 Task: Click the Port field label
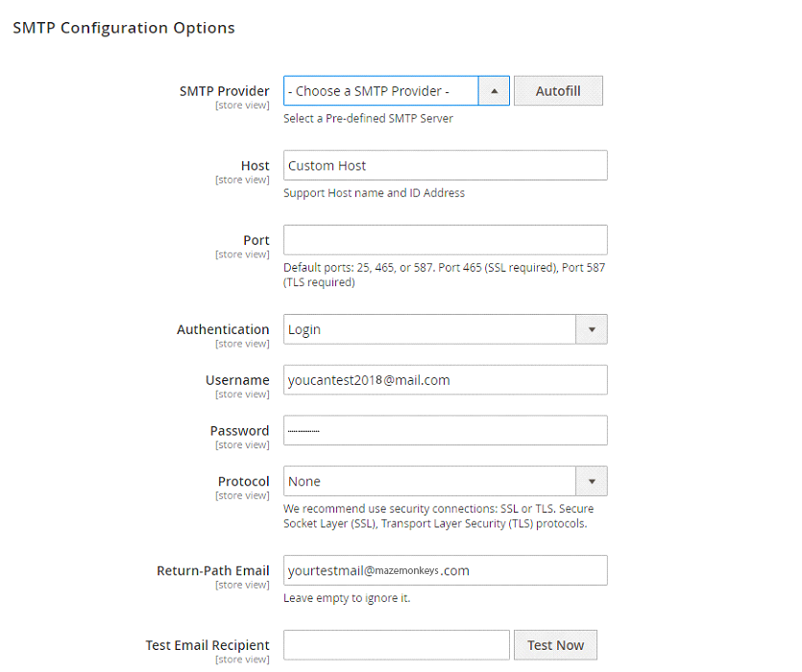pos(255,240)
